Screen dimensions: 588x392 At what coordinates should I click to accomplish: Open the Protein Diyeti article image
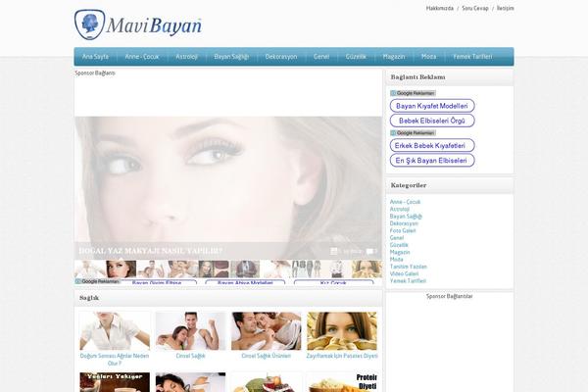click(x=342, y=382)
